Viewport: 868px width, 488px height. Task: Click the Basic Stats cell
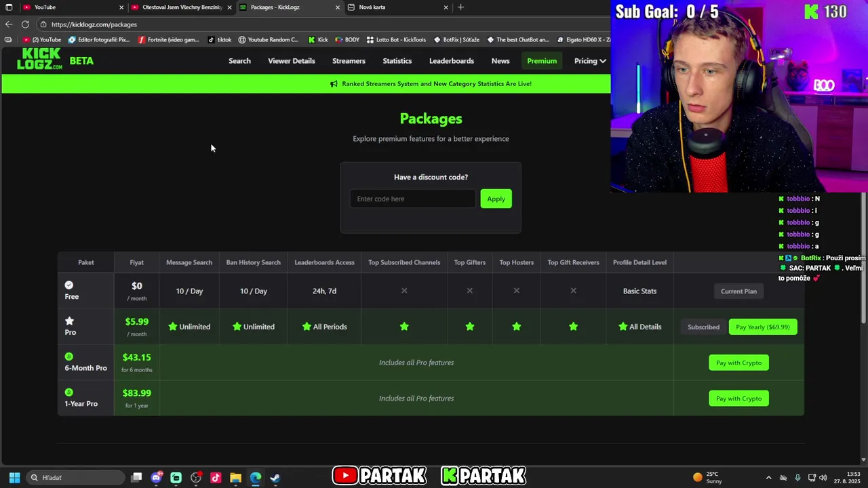[x=639, y=291]
